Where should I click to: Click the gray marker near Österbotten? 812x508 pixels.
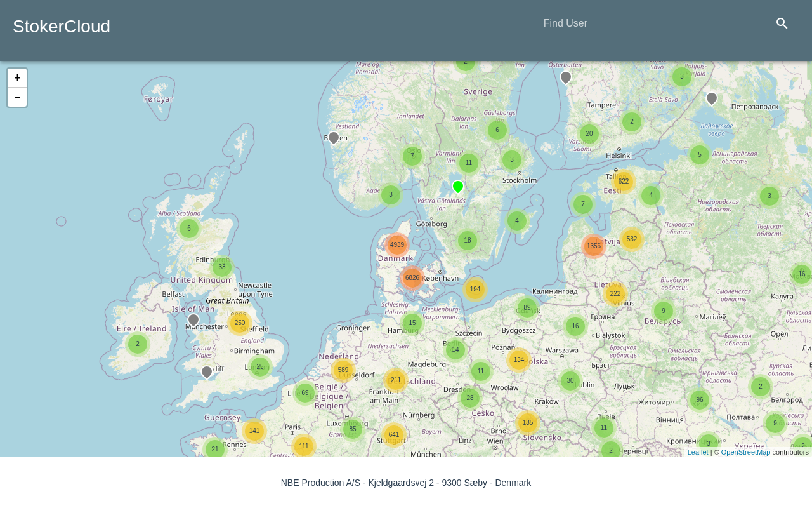point(566,77)
